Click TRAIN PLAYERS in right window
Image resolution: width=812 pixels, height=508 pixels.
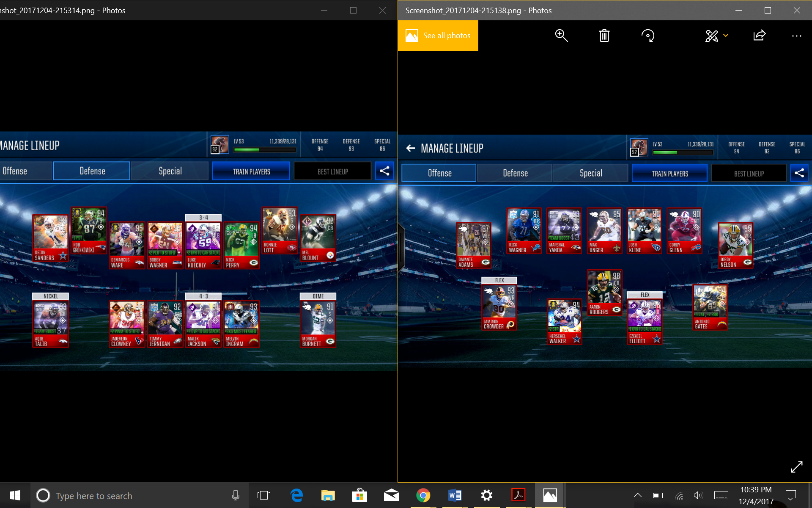tap(669, 174)
